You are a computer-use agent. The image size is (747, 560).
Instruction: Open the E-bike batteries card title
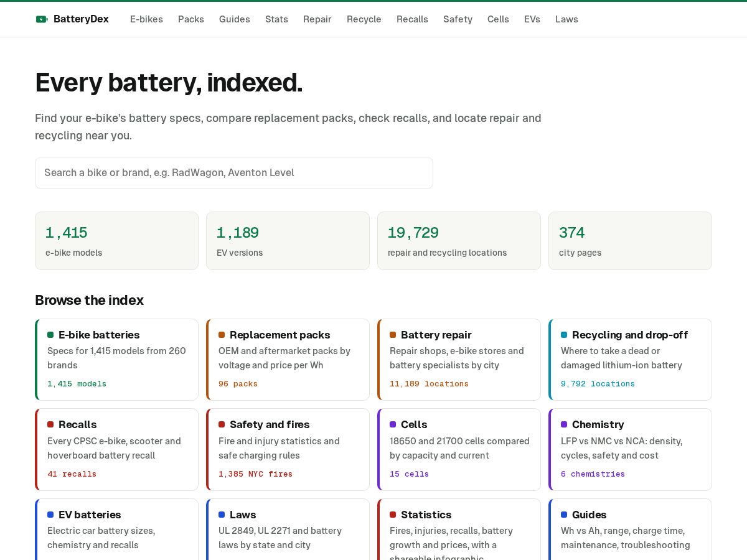[x=99, y=335]
